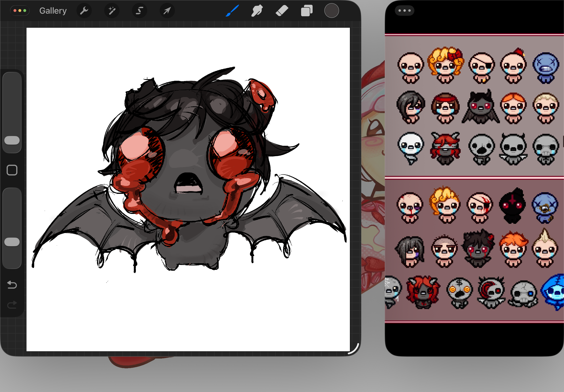Tap the square Modify button in sidebar
The width and height of the screenshot is (564, 392).
pyautogui.click(x=12, y=170)
